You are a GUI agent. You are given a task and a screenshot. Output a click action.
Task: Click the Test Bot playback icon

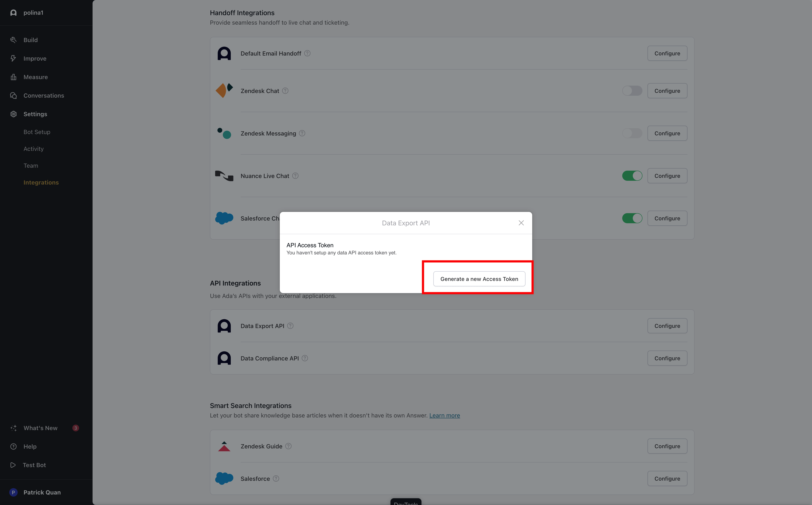(13, 465)
